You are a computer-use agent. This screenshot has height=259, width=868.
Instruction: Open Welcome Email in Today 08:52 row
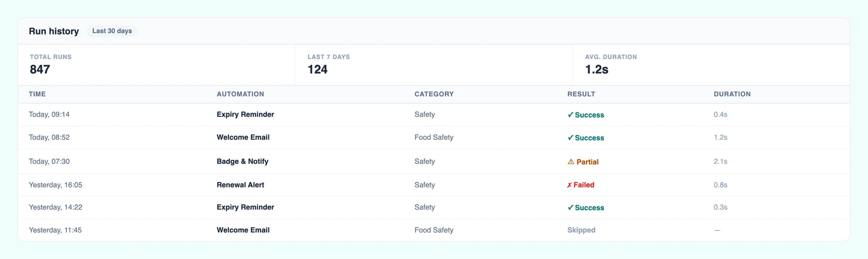[243, 137]
